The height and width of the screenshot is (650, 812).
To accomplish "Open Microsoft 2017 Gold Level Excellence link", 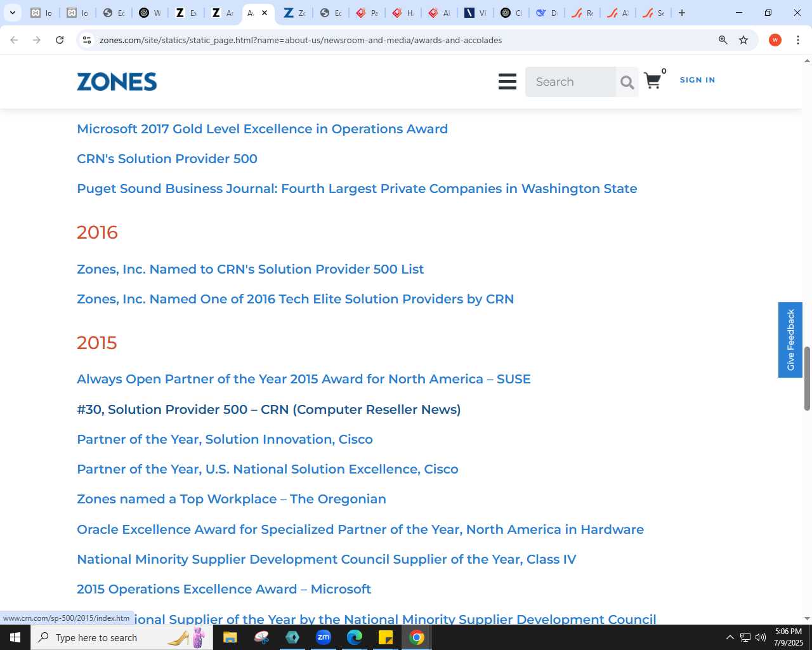I will pyautogui.click(x=262, y=129).
